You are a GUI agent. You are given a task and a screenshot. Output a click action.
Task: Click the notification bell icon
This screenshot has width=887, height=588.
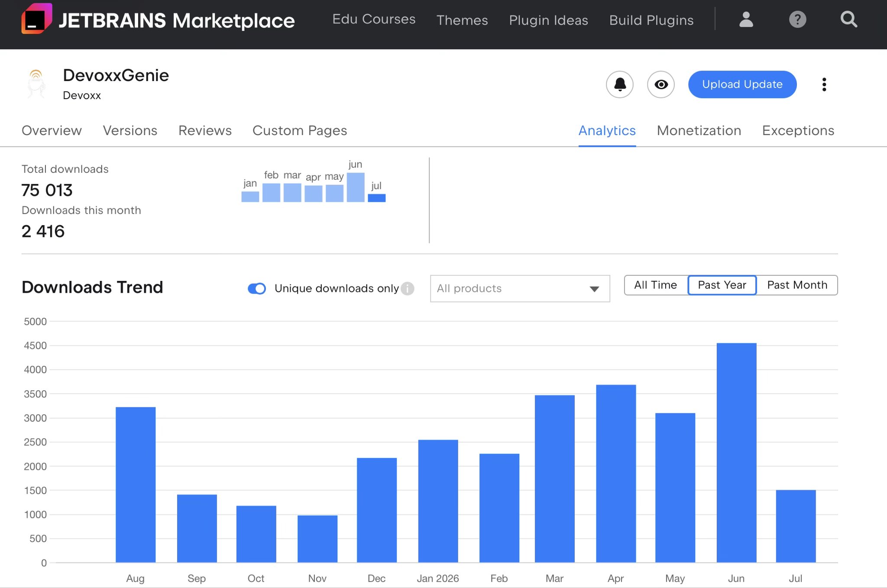(x=620, y=84)
